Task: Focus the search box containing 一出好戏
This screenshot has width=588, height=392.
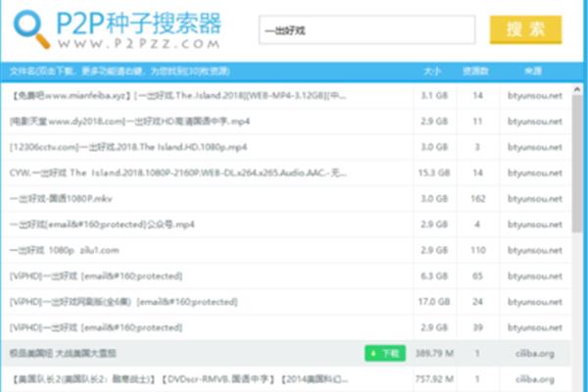Action: click(x=367, y=30)
